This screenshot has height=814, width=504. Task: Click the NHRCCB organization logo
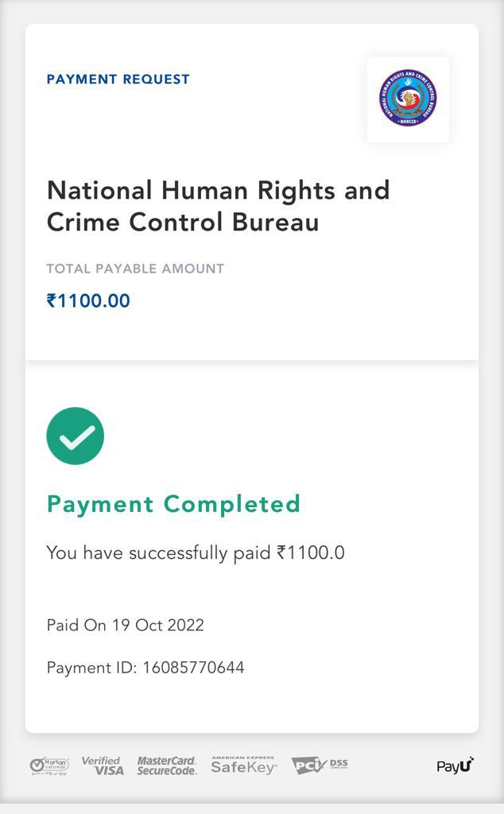(408, 99)
